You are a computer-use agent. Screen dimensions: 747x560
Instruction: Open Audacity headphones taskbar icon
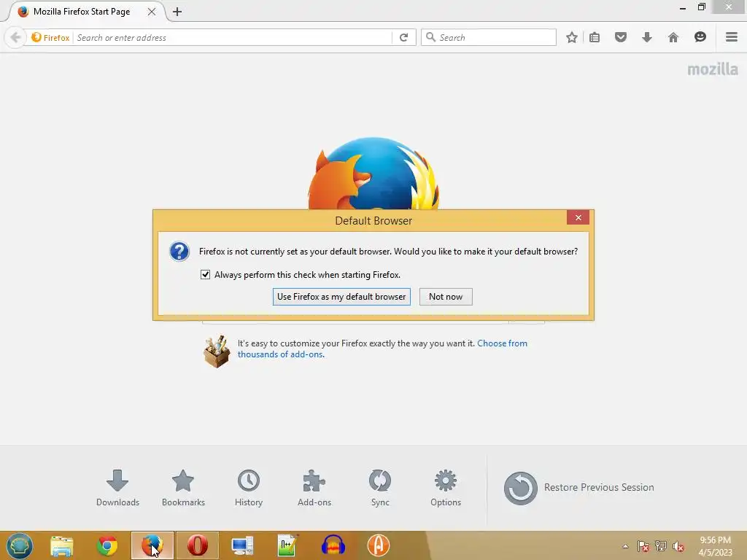[x=333, y=545]
